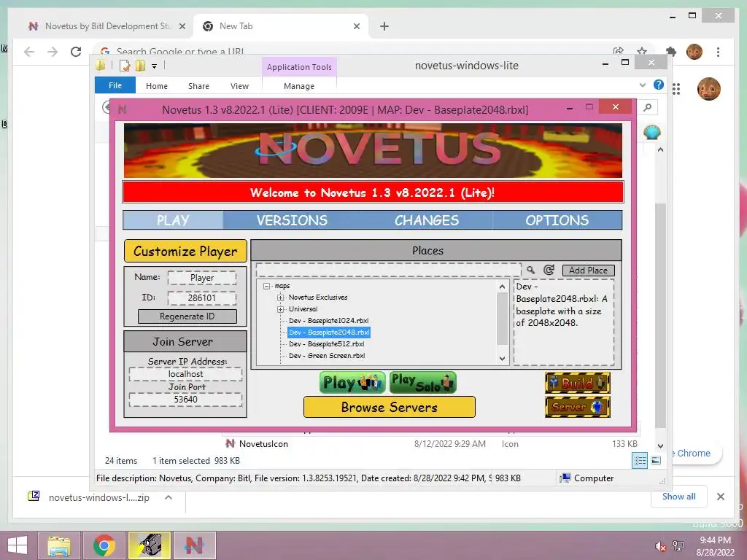Screen dimensions: 747x560
Task: Click the places search box
Action: click(388, 270)
